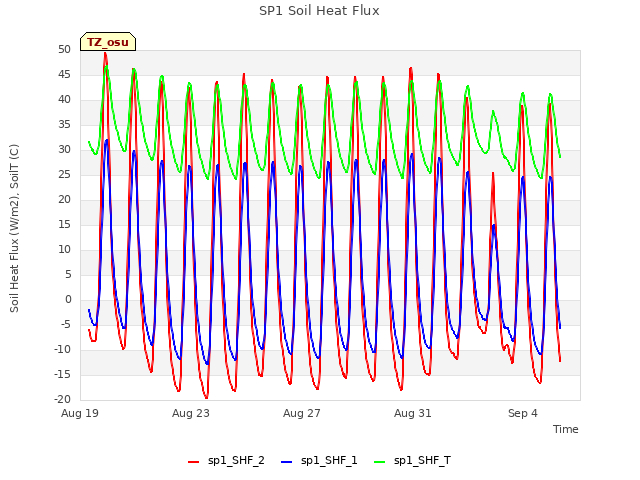640x480 pixels.
Task: Click the y-axis value -15
Action: (x=63, y=374)
